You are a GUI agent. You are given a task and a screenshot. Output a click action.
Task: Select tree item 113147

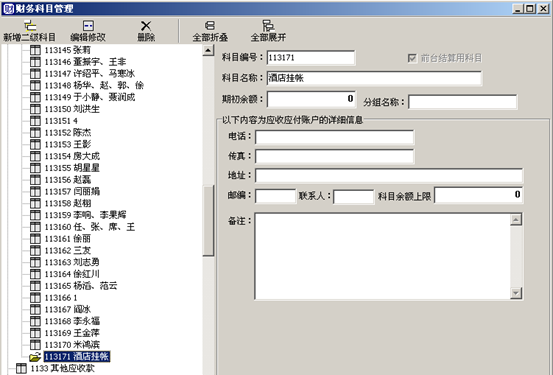pyautogui.click(x=90, y=74)
